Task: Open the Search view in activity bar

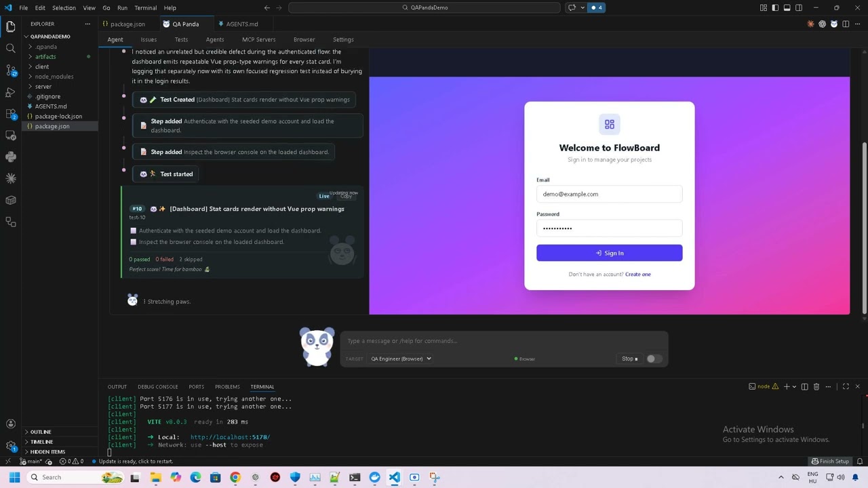Action: [10, 48]
